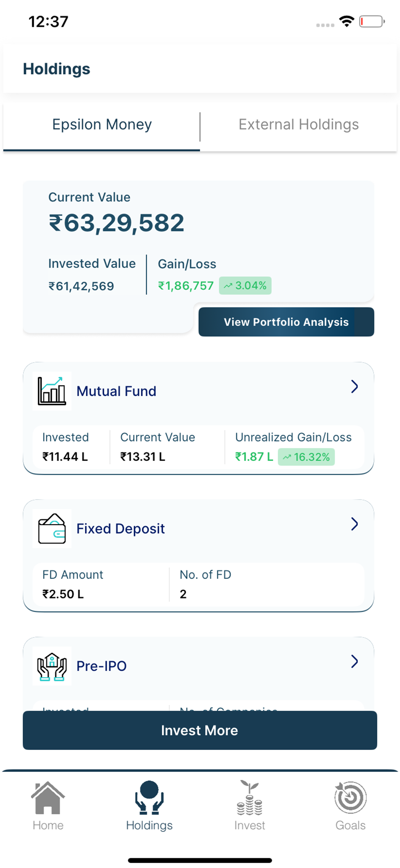Tap the Pre-IPO hands house icon
This screenshot has width=400, height=868.
[x=52, y=666]
